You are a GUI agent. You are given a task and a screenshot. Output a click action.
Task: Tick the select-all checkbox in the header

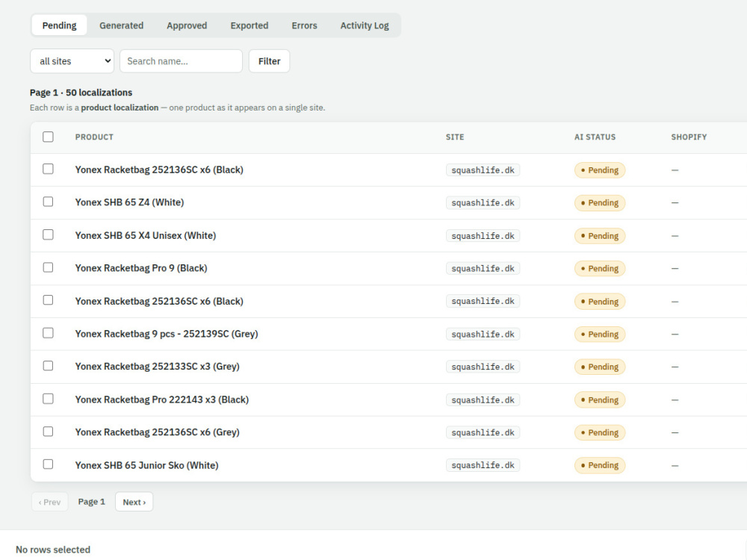48,137
